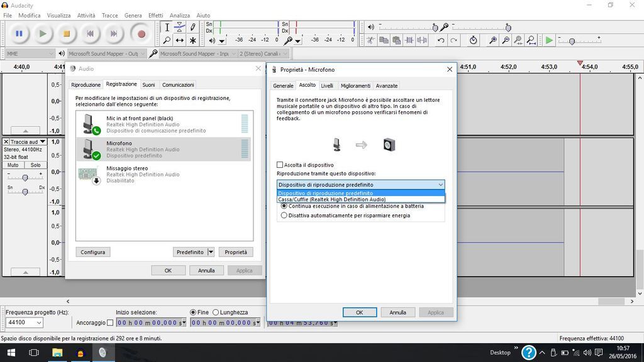Expand the Predefinito button dropdown arrow
The image size is (644, 362).
click(211, 252)
